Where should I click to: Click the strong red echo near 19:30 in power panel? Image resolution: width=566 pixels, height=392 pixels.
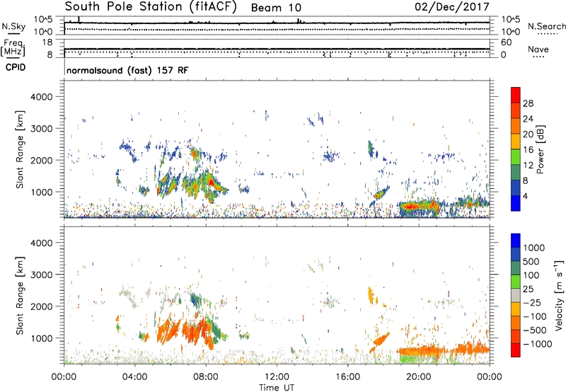(x=410, y=207)
